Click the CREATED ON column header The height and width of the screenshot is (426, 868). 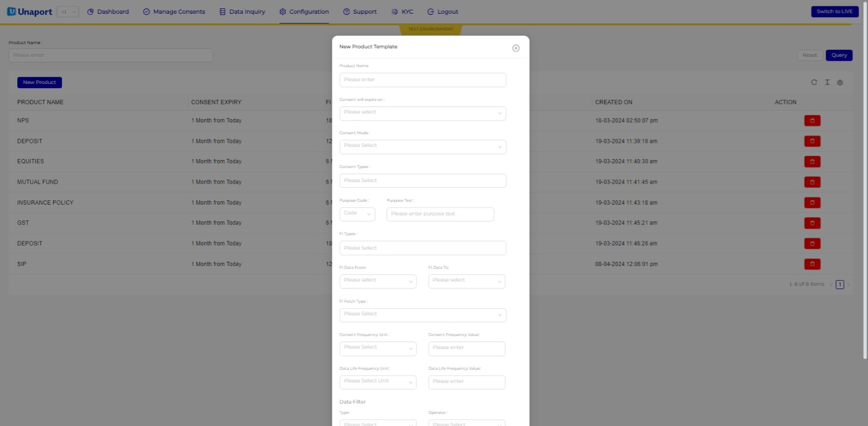[x=614, y=102]
